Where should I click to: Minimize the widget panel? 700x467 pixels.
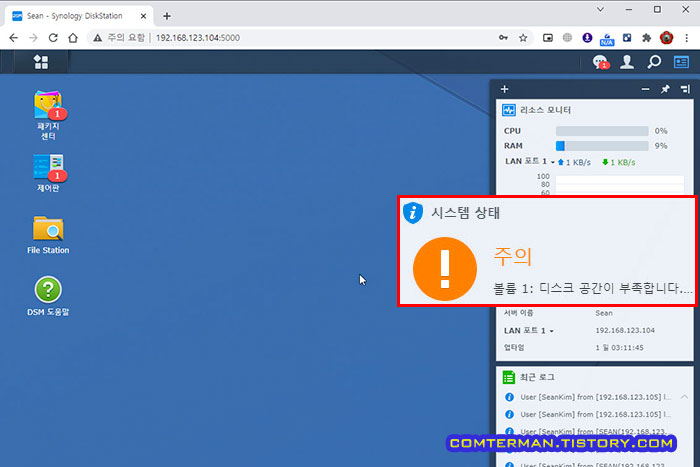pyautogui.click(x=646, y=89)
